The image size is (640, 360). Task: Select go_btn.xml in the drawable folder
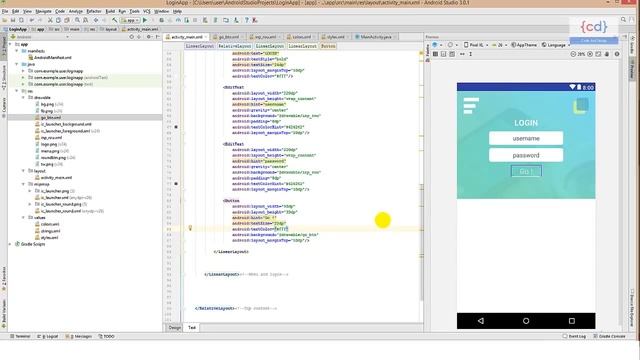(47, 118)
